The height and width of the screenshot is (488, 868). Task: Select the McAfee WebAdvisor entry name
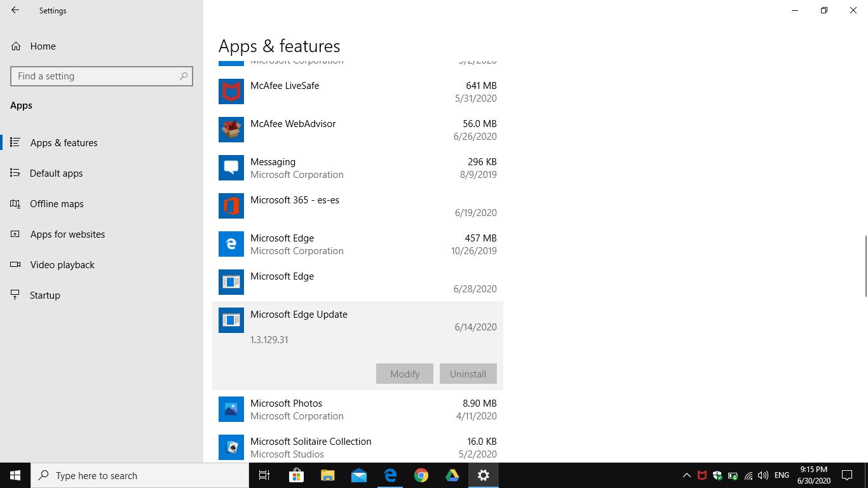tap(293, 123)
